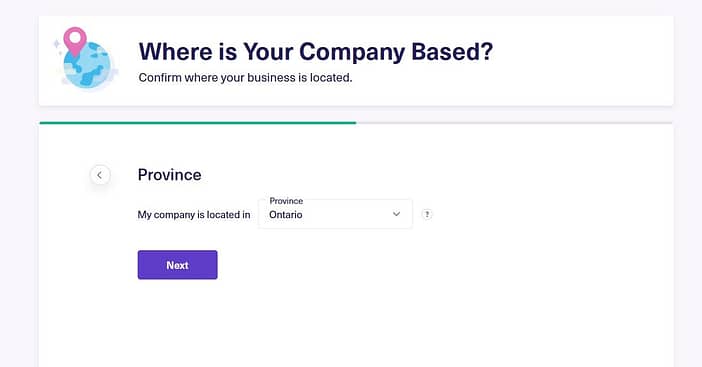Image resolution: width=702 pixels, height=367 pixels.
Task: Click the sparkle star beside the globe
Action: [57, 44]
